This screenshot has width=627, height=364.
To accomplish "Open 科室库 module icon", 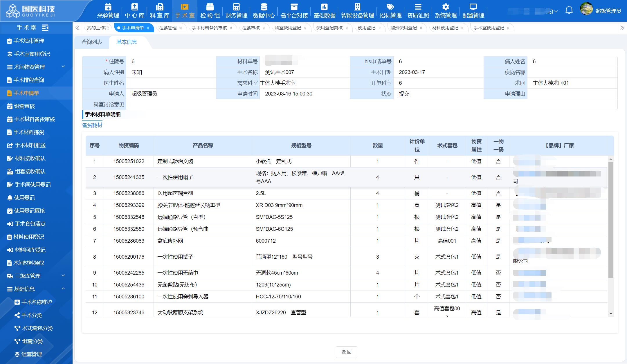I will [x=160, y=7].
